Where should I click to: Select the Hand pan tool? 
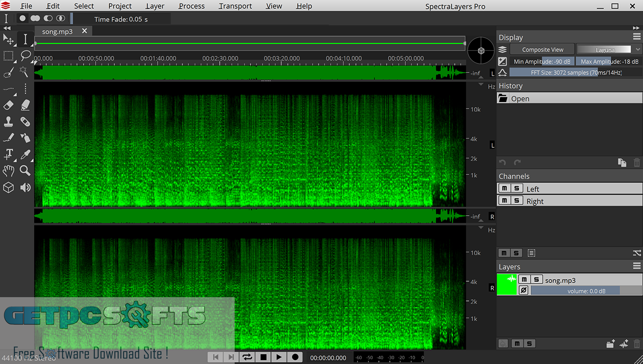pos(8,171)
